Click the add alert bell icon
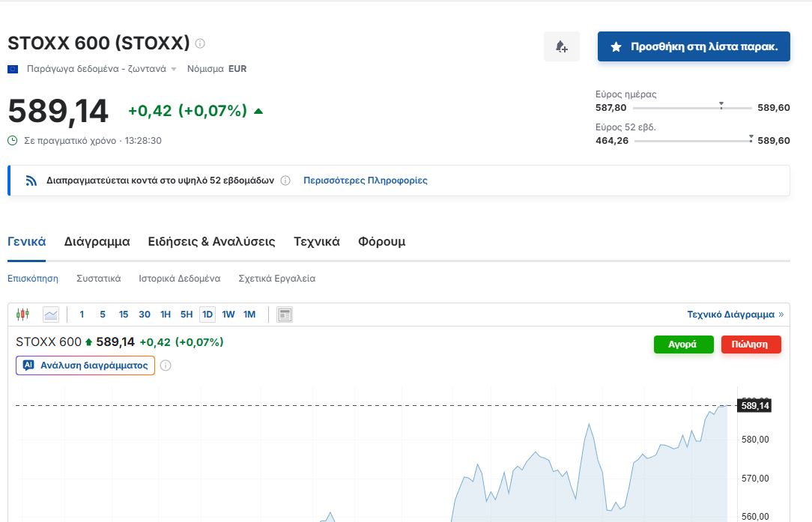This screenshot has width=812, height=522. pos(562,46)
